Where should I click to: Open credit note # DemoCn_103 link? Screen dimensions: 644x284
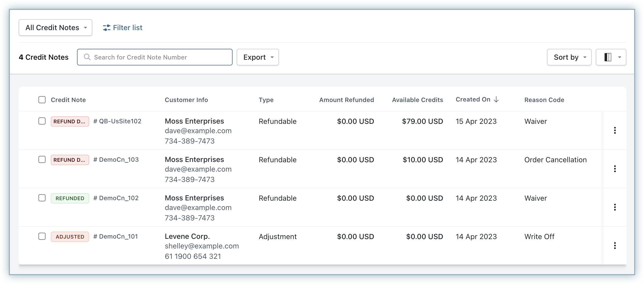tap(116, 160)
